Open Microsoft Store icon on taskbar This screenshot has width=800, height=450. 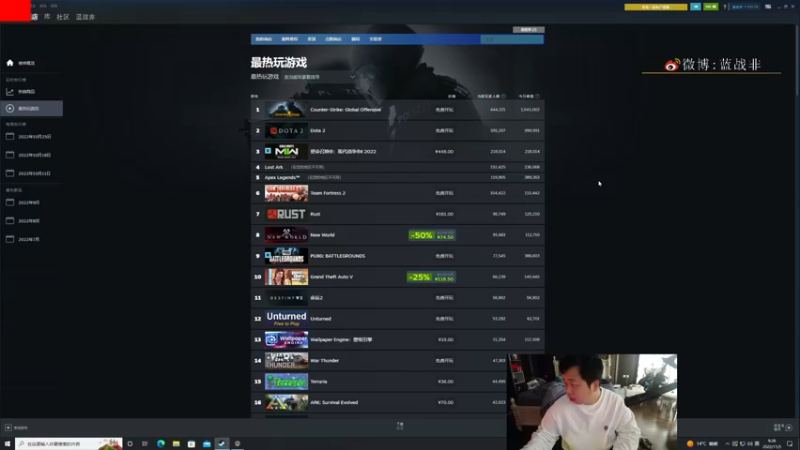[x=191, y=444]
